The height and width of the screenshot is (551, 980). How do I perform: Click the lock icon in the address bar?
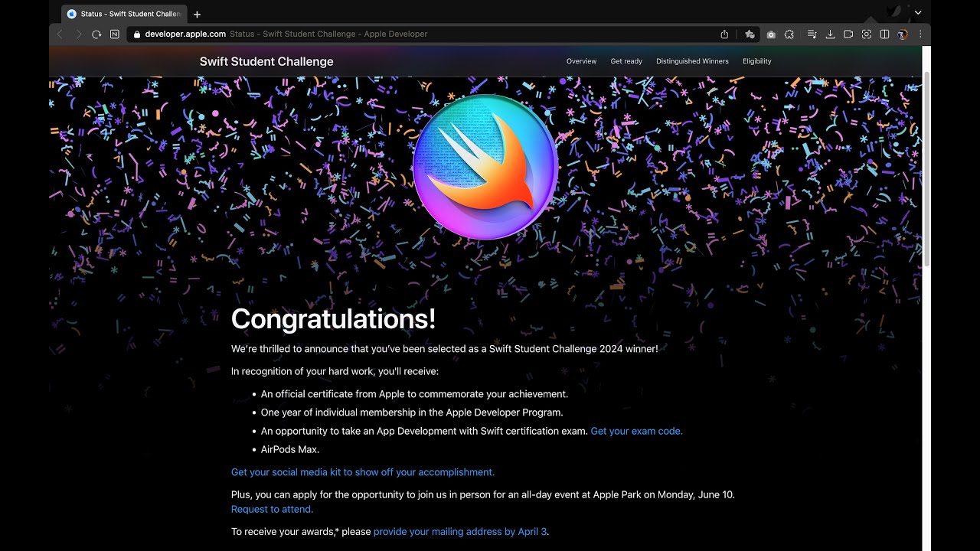137,34
